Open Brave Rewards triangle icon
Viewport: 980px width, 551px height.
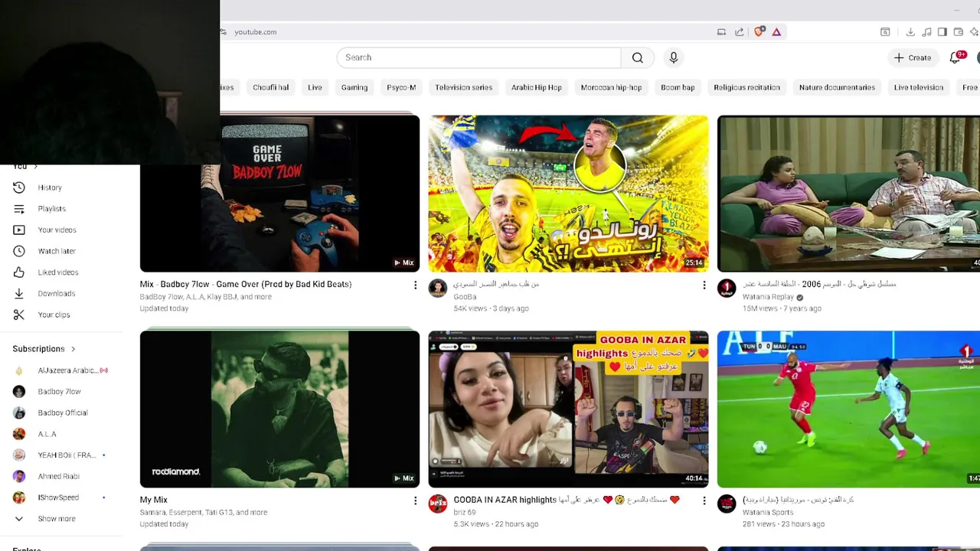pyautogui.click(x=776, y=32)
